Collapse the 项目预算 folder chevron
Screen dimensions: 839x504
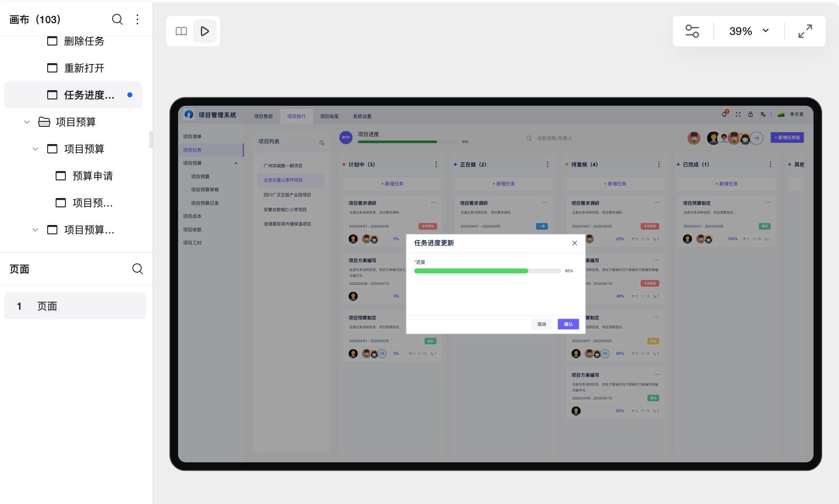[27, 122]
